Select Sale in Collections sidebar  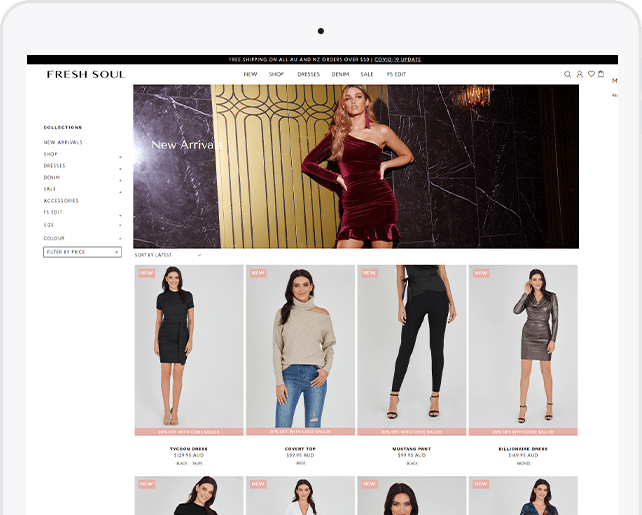pos(50,189)
